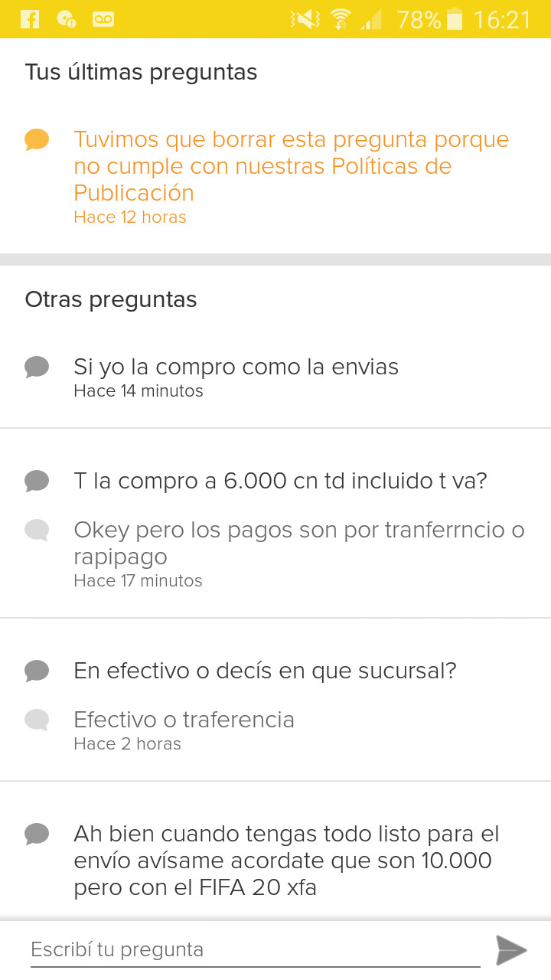Select question "T la compro a 6.000 cn td incluido"
Viewport: 551px width, 980px height.
(280, 482)
